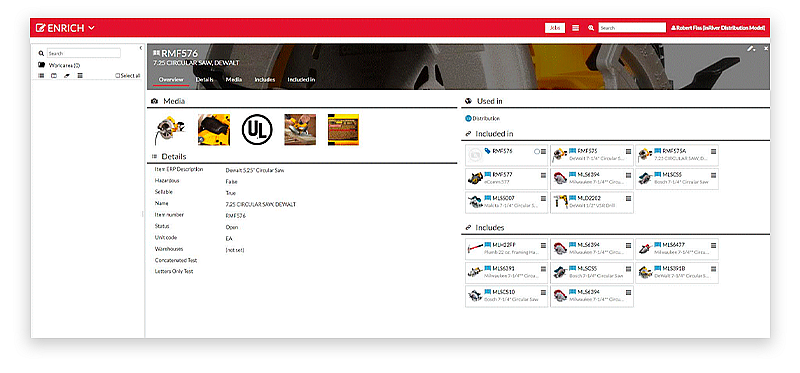The height and width of the screenshot is (373, 800).
Task: Click the Workareas folder icon
Action: point(41,65)
